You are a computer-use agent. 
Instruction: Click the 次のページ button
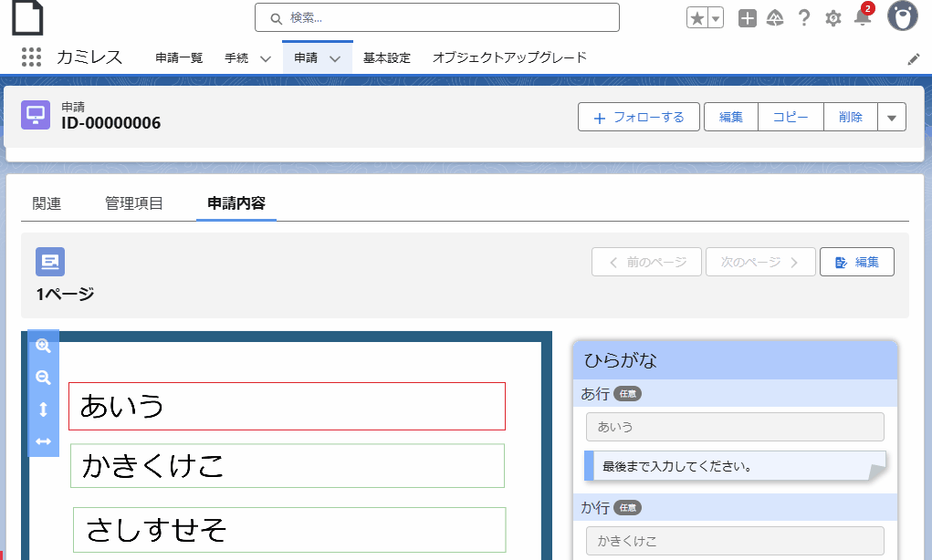coord(760,262)
